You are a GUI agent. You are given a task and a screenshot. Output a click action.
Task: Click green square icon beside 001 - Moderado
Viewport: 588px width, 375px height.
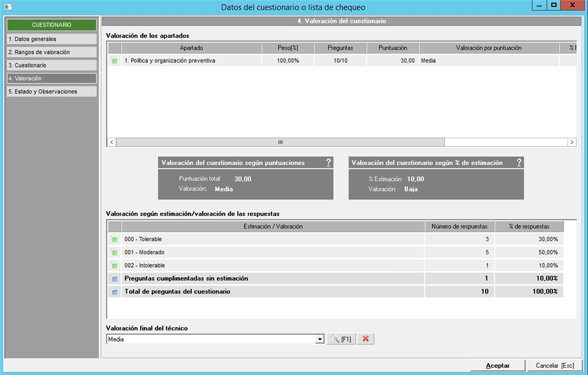pyautogui.click(x=115, y=252)
